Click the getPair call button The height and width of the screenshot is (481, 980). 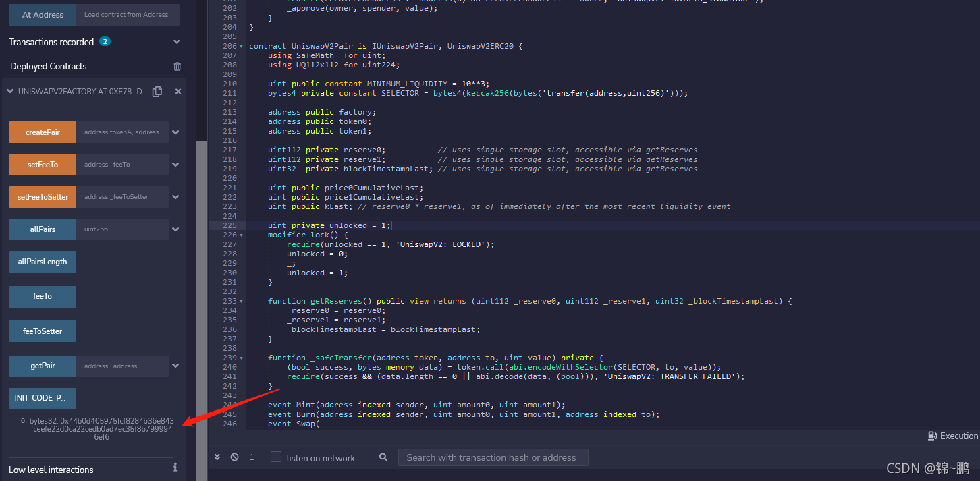point(43,366)
